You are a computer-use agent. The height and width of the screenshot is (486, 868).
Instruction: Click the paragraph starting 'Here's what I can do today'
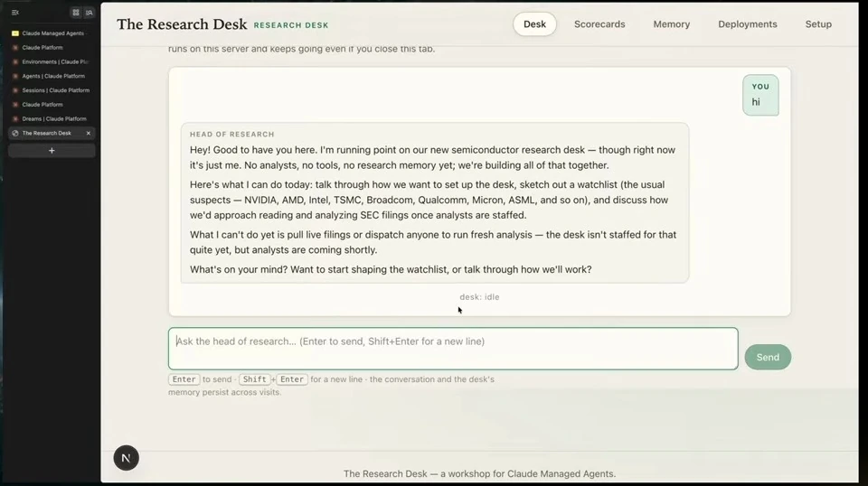point(429,200)
